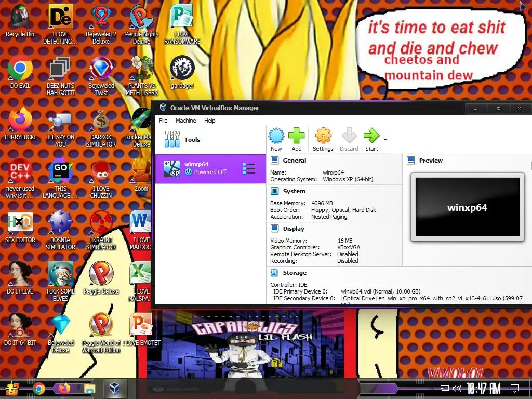Open the DO EVIL Chrome desktop icon

click(x=20, y=72)
